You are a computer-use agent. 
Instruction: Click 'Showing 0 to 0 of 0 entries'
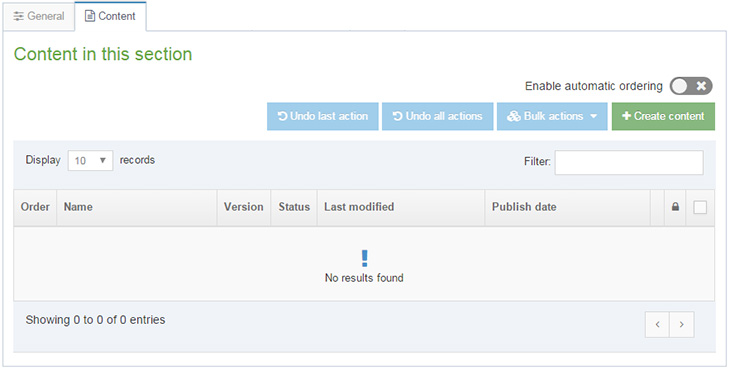(x=95, y=320)
